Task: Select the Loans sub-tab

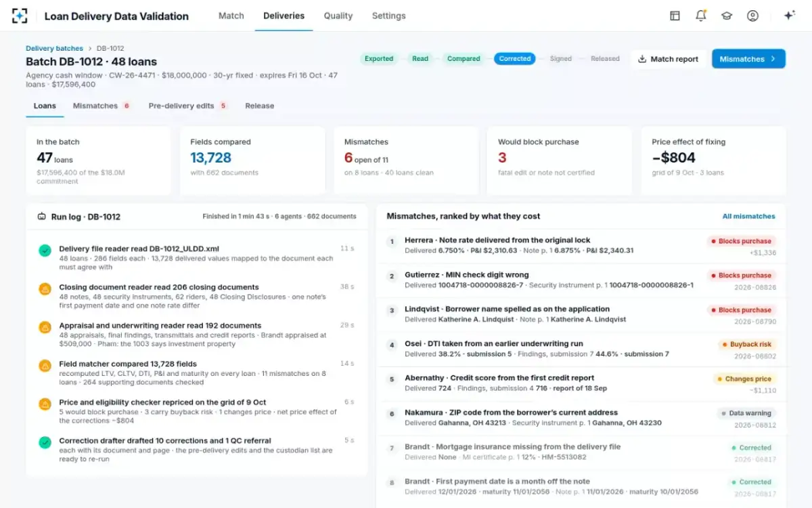Action: pos(45,106)
